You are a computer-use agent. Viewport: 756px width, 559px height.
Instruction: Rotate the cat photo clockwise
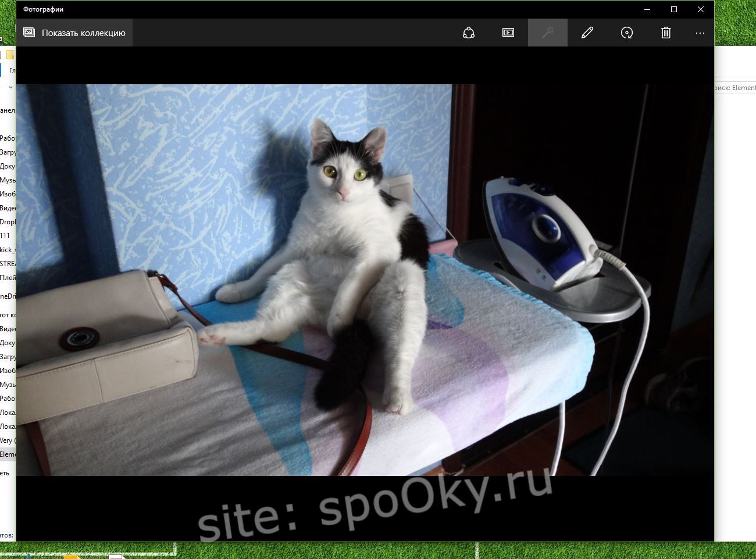(626, 33)
